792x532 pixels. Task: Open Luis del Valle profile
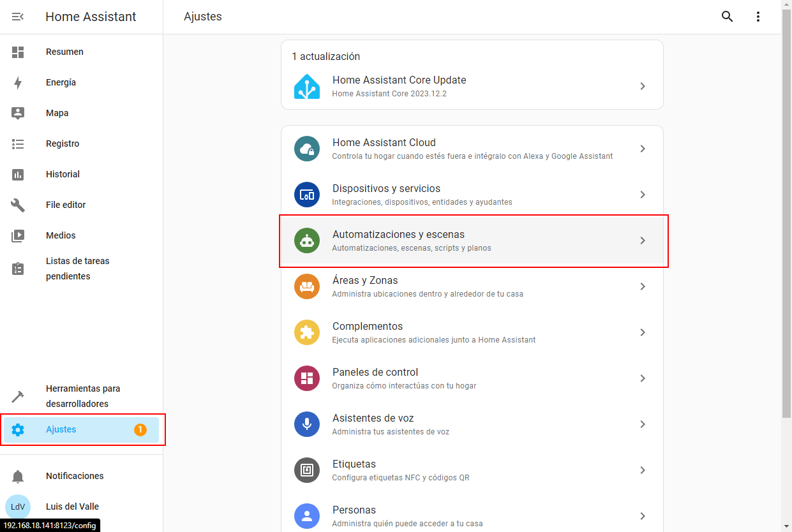[x=81, y=506]
